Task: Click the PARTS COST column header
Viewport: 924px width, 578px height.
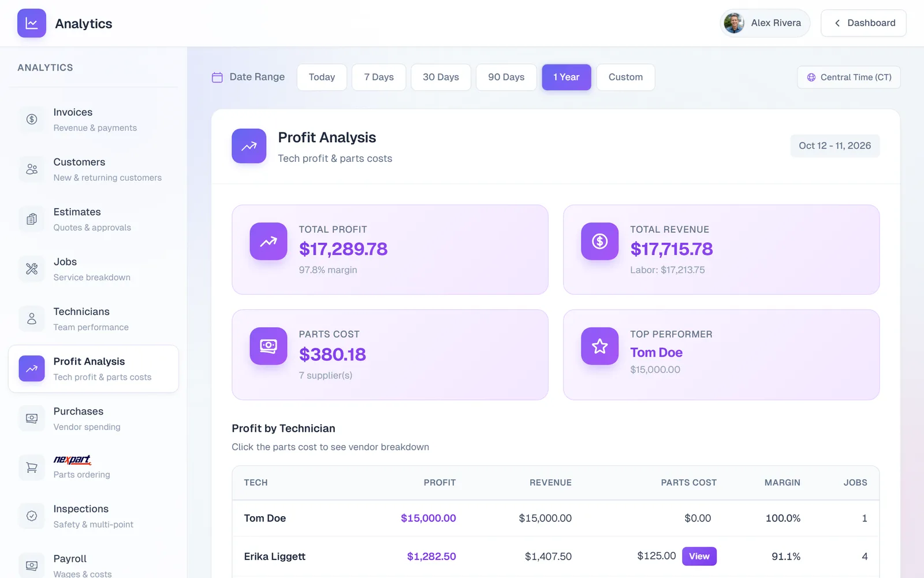Action: point(688,483)
